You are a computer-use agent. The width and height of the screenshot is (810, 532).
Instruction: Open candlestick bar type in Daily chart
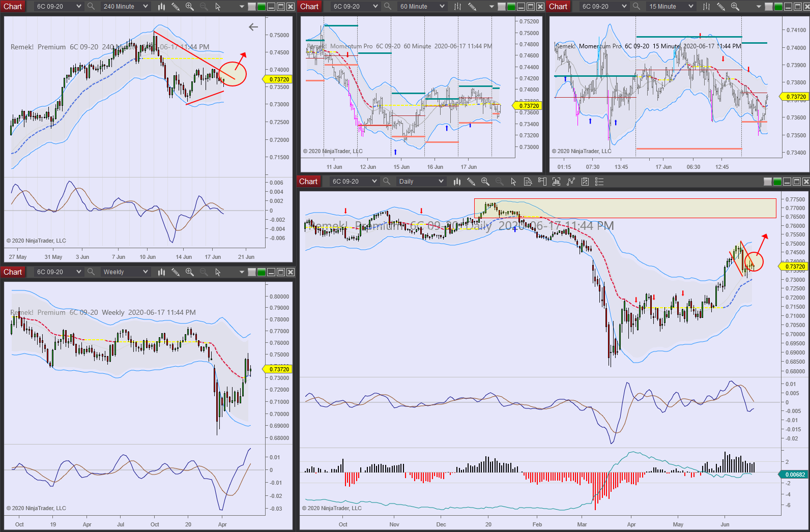pos(457,182)
